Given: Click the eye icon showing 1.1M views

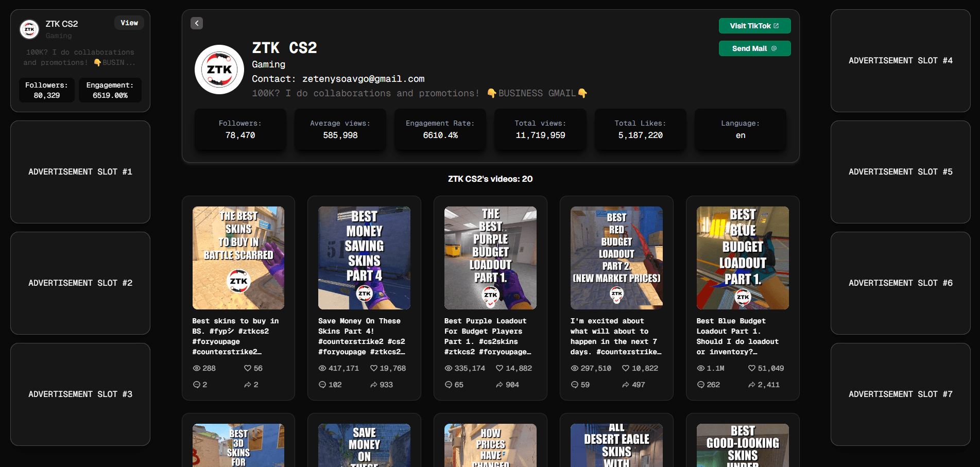Looking at the screenshot, I should 700,368.
